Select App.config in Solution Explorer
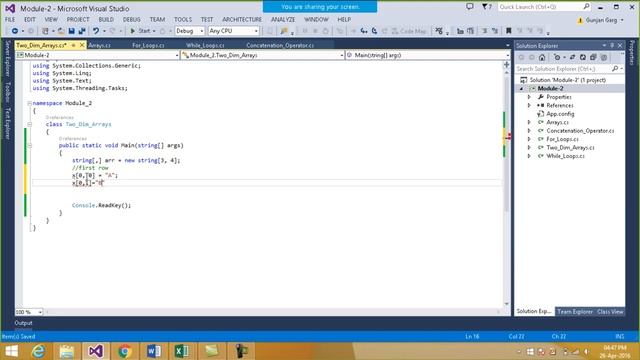640x360 pixels. (x=560, y=114)
